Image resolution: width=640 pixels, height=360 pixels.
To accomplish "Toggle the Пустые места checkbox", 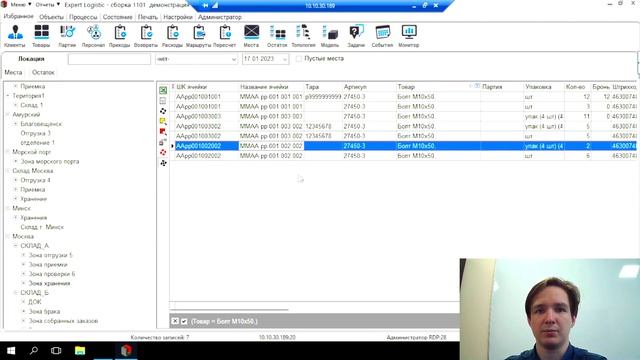I will click(x=299, y=59).
